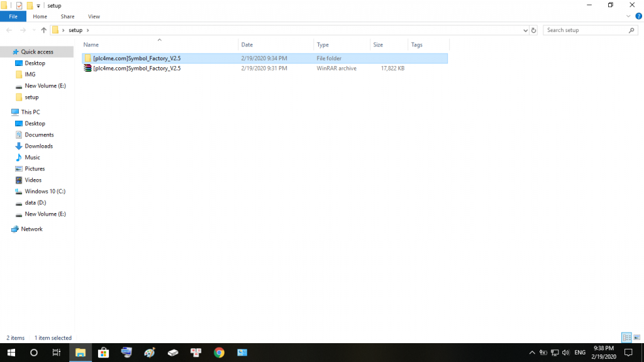This screenshot has height=362, width=644.
Task: Open Google Chrome from the taskbar
Action: pos(219,353)
